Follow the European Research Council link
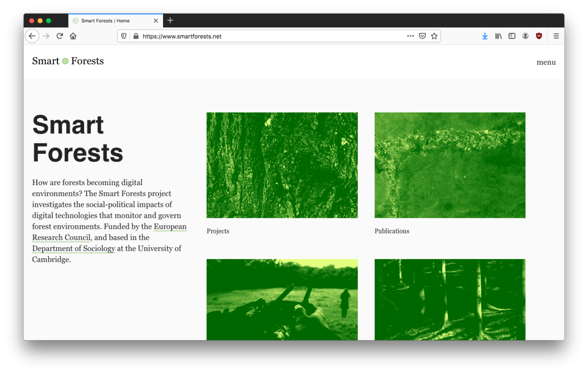Screen dimensions: 588x374 pos(170,227)
